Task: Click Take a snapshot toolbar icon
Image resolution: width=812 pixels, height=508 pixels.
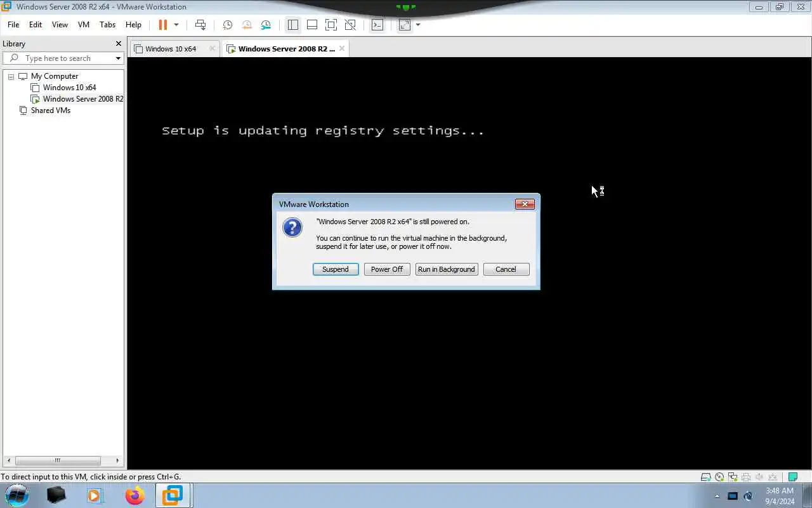Action: [x=227, y=25]
